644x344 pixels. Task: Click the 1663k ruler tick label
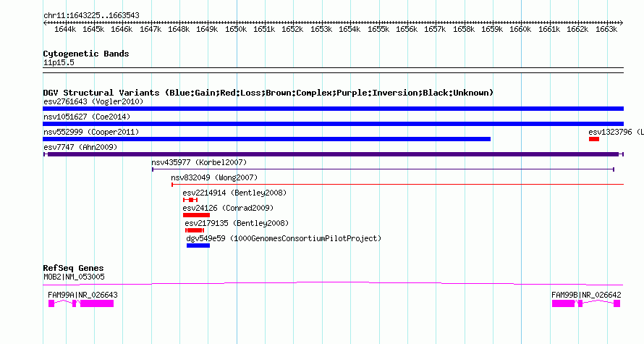pos(606,30)
